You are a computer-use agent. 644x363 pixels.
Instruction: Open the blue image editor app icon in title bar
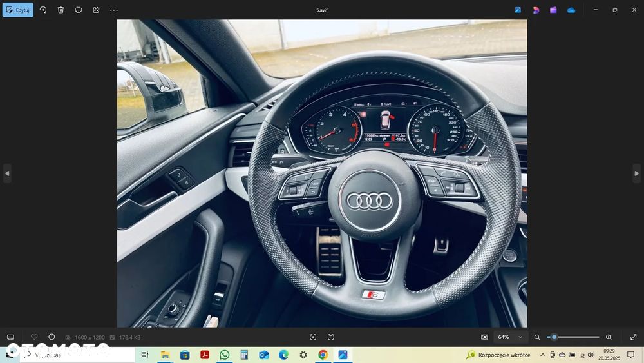coord(518,10)
